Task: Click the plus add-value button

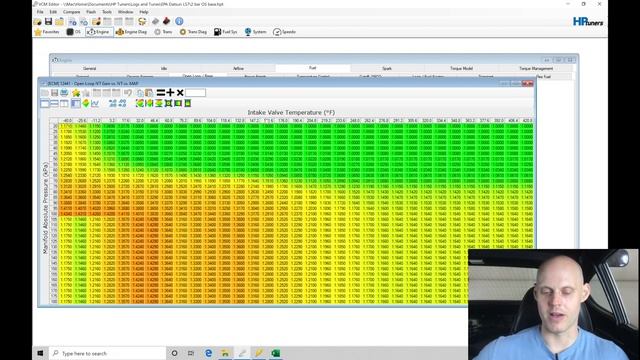Action: coord(170,93)
